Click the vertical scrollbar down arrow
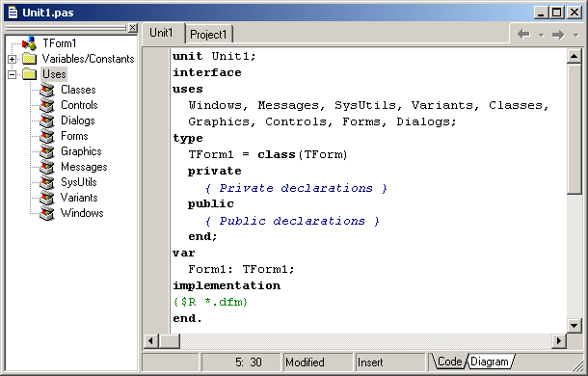588x376 pixels. [575, 325]
